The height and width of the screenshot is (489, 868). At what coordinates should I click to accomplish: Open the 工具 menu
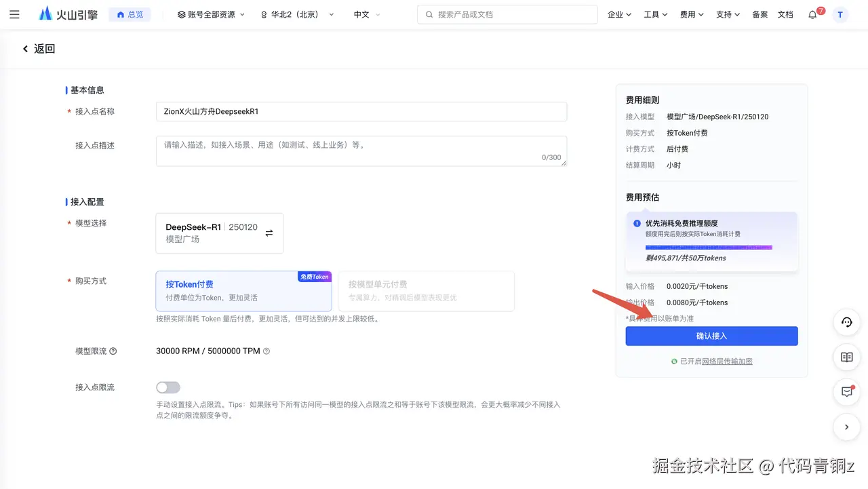656,14
